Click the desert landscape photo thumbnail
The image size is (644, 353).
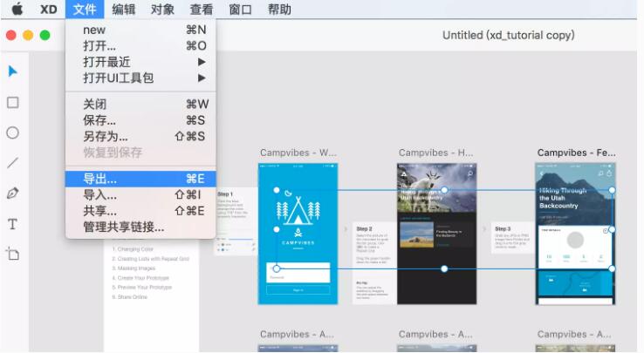416,235
